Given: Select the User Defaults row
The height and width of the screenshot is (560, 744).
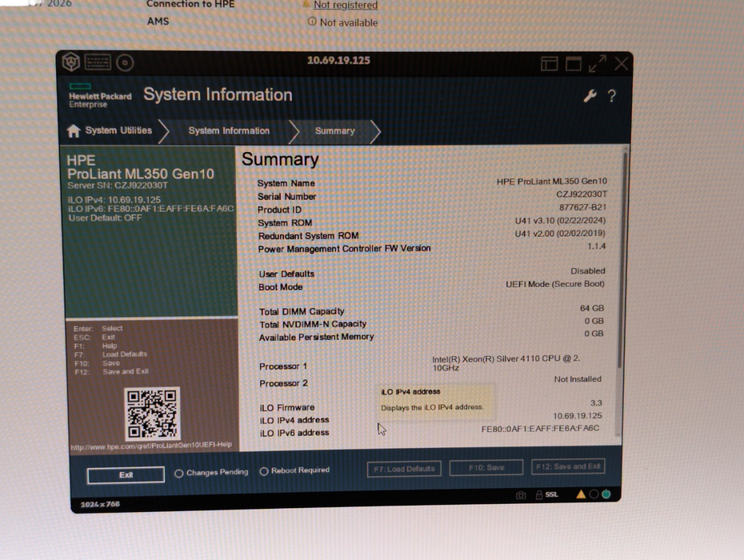Looking at the screenshot, I should (432, 273).
